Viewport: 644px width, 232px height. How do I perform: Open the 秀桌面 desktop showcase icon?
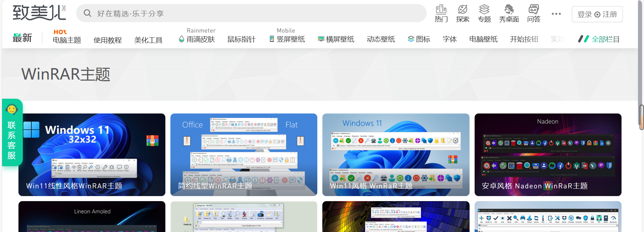(x=509, y=13)
